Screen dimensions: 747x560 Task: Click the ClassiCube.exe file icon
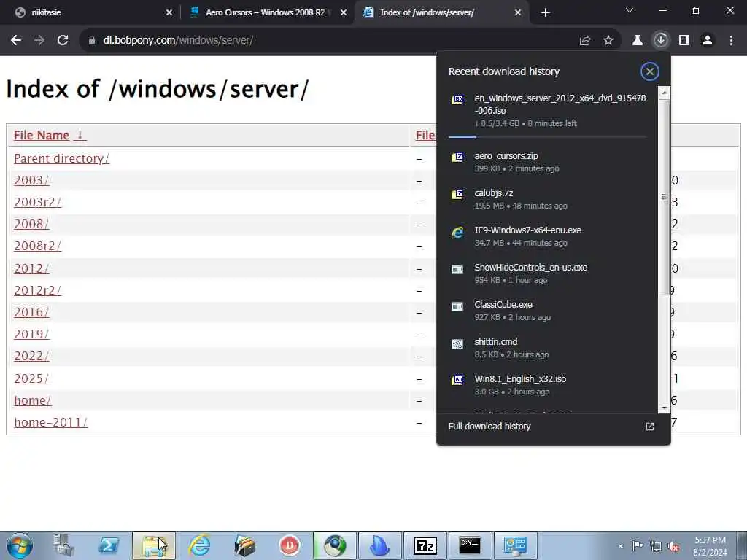(x=457, y=306)
